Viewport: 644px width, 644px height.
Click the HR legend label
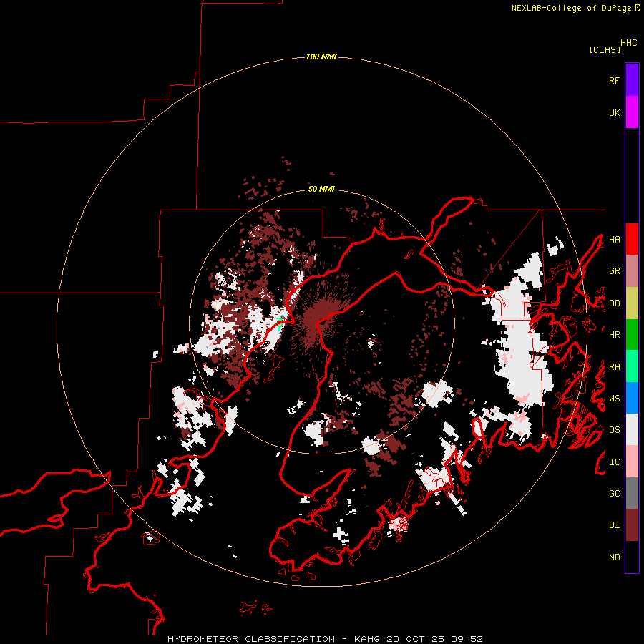coord(614,335)
